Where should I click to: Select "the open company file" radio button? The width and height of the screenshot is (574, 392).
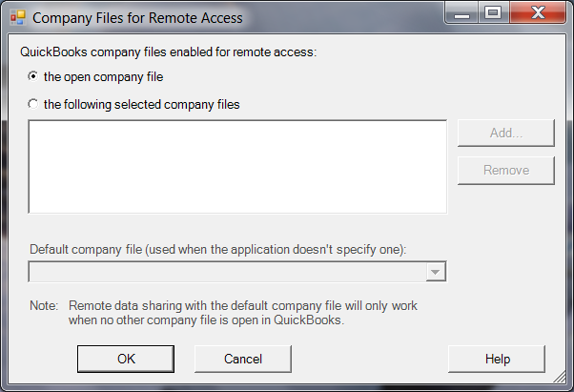click(x=34, y=76)
